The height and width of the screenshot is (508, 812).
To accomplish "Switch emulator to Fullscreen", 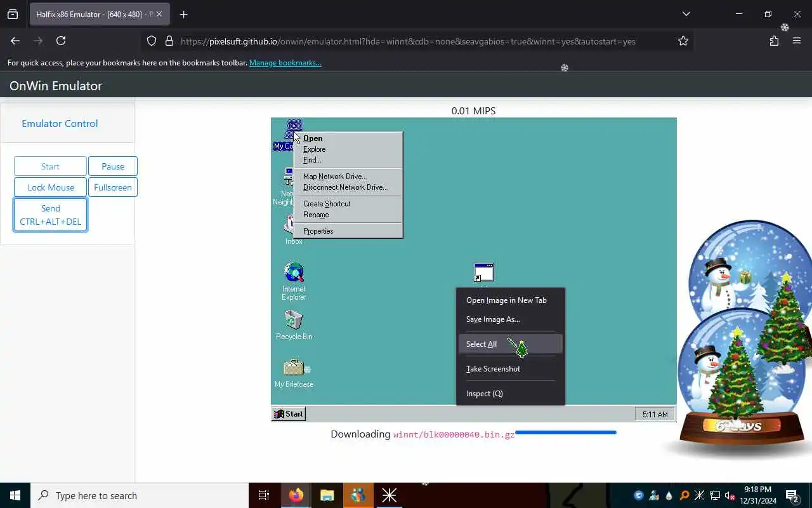I will pos(113,187).
